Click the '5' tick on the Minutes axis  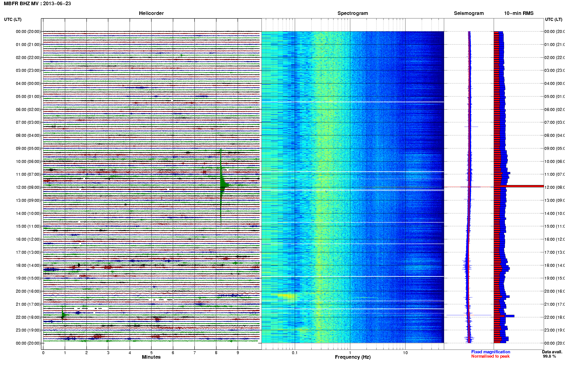click(x=151, y=352)
